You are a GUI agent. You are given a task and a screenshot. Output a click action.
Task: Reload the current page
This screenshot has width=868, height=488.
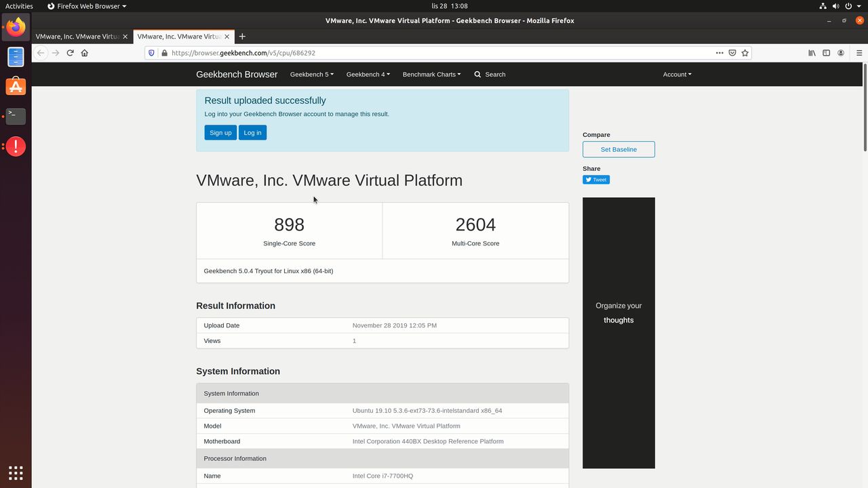(x=70, y=53)
